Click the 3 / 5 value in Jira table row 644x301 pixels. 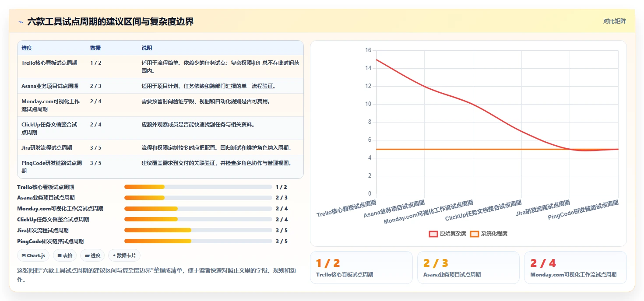pyautogui.click(x=95, y=148)
